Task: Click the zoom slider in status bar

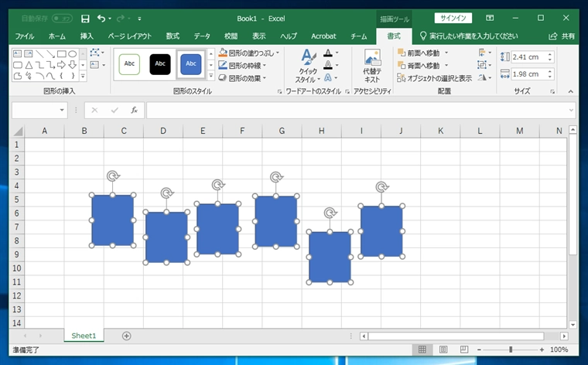Action: (511, 350)
